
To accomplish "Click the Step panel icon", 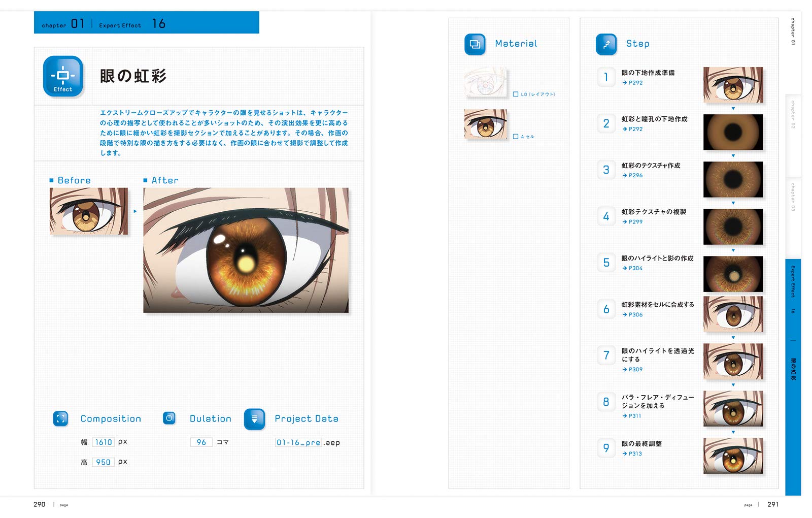I will [607, 44].
